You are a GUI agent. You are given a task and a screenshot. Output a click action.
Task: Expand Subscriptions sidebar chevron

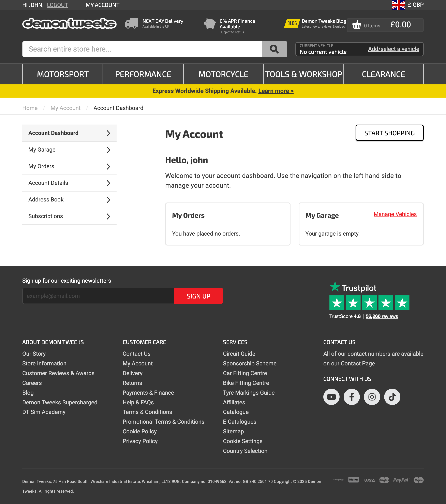[108, 216]
